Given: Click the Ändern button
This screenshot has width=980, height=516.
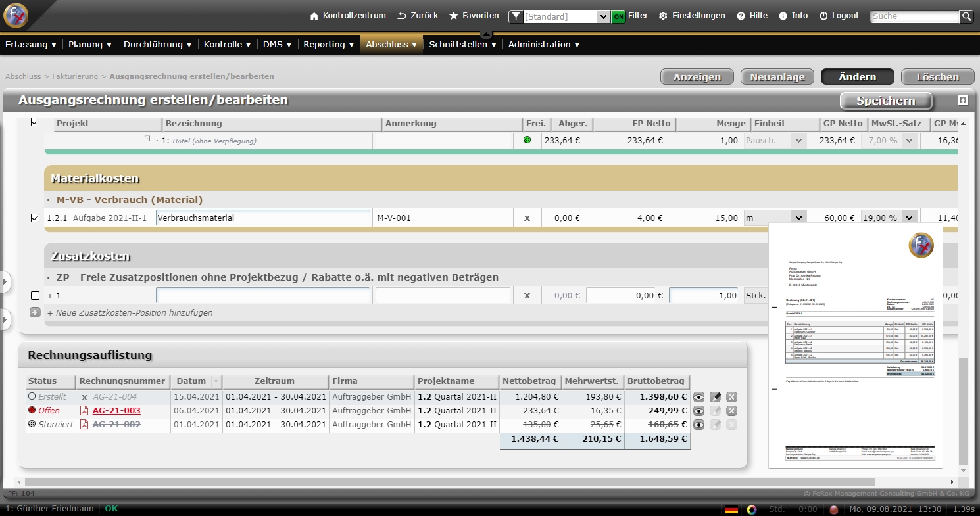Looking at the screenshot, I should (858, 77).
